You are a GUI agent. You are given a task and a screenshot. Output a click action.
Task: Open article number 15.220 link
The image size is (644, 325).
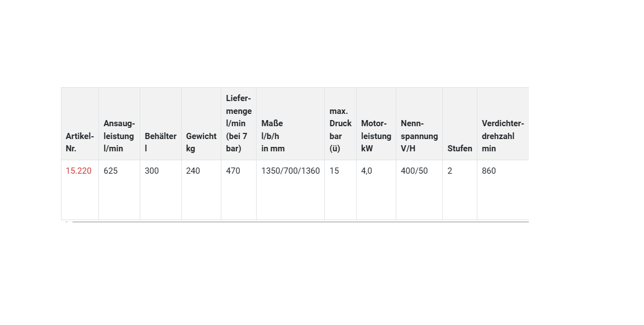coord(78,171)
